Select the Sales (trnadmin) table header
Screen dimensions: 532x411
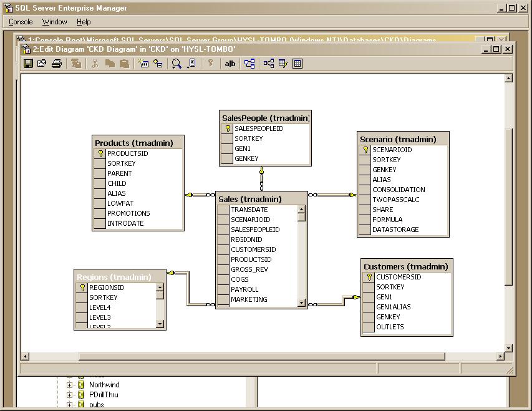[261, 199]
